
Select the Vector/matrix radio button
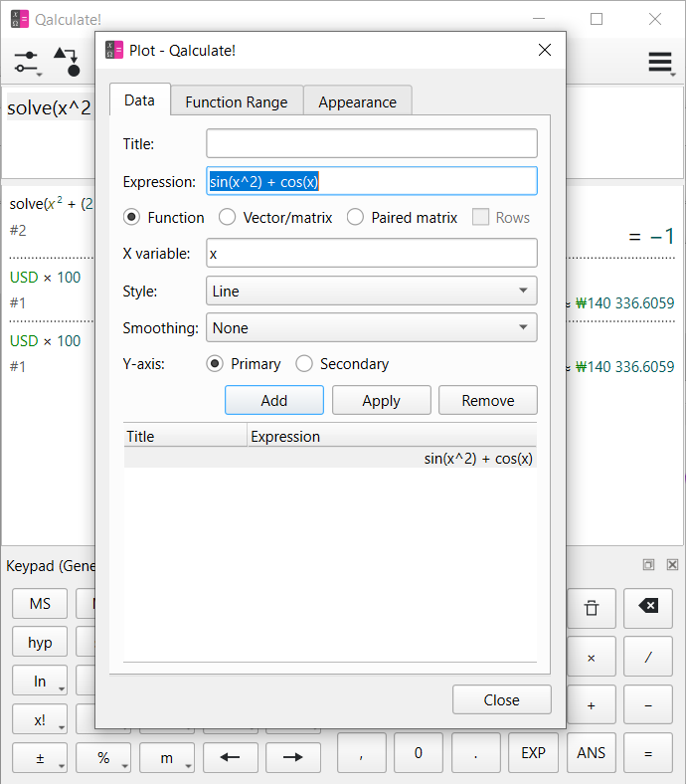[227, 217]
